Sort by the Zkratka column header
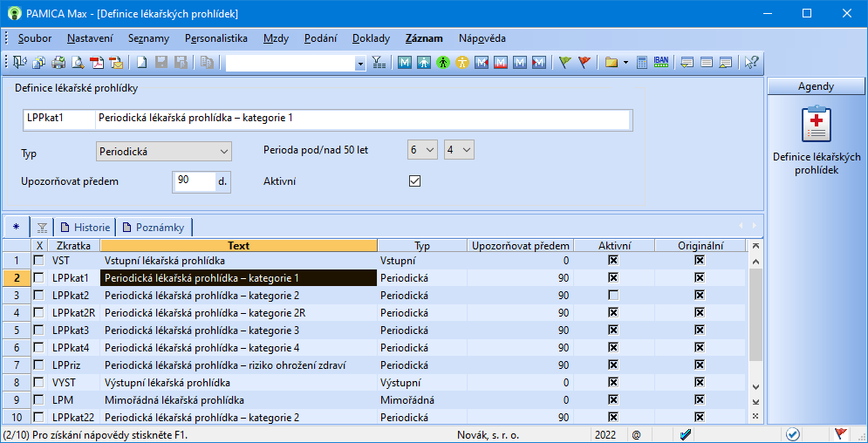 tap(73, 245)
